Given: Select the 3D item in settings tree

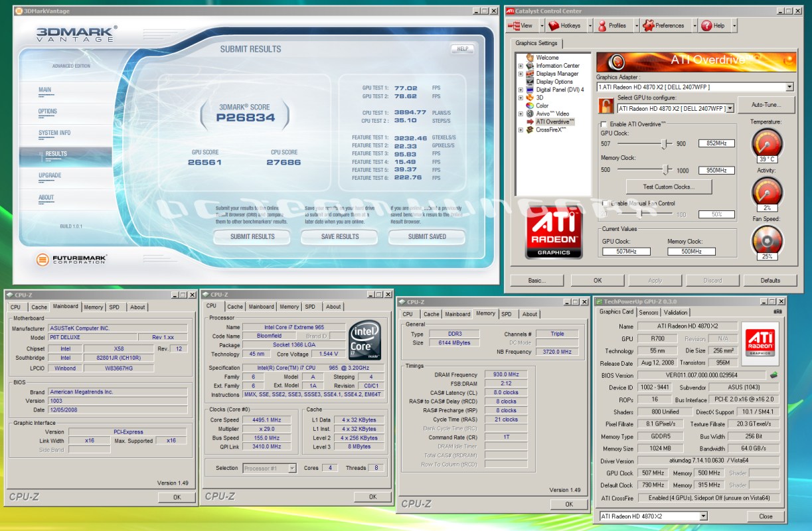Looking at the screenshot, I should pos(534,98).
